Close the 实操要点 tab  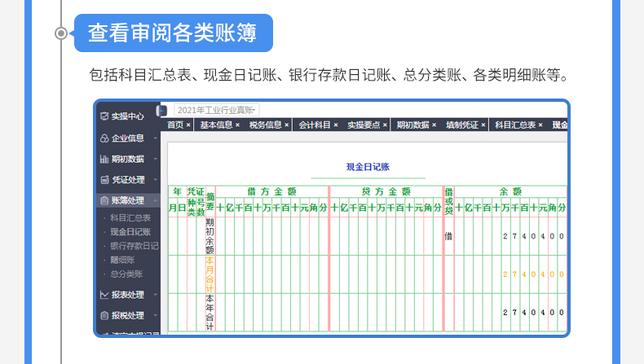click(x=385, y=125)
